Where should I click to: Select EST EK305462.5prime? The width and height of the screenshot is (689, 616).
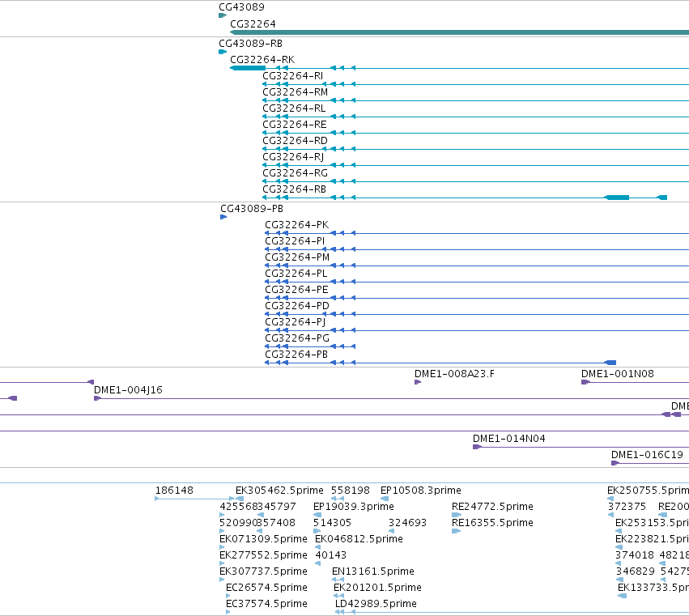tap(279, 491)
